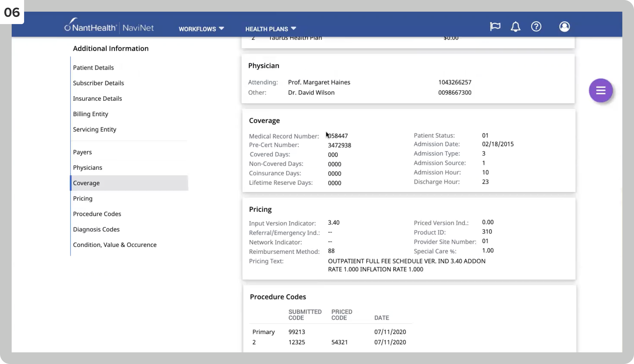The height and width of the screenshot is (364, 634).
Task: Navigate to Payers section
Action: point(82,152)
